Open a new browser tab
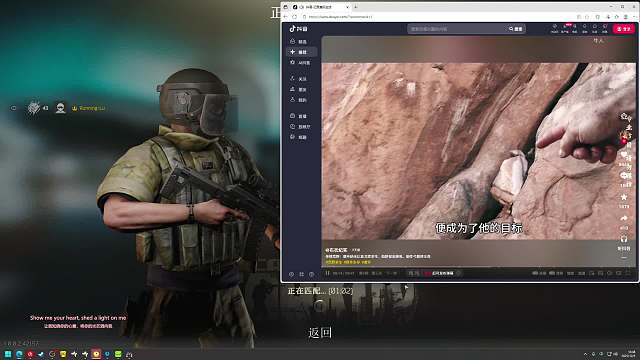This screenshot has width=640, height=360. [x=356, y=7]
